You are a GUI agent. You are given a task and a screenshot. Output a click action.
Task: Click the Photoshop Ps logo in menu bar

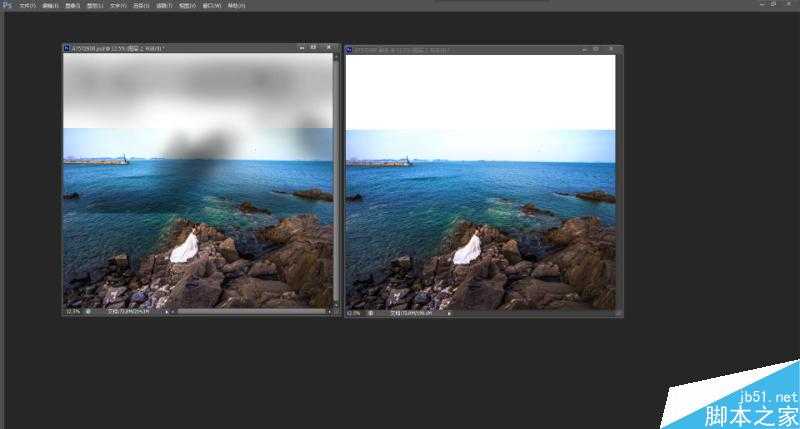tap(7, 5)
